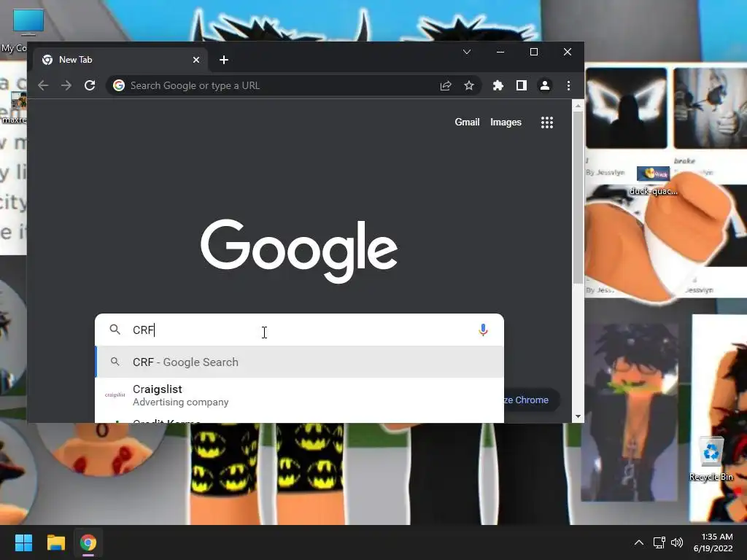The height and width of the screenshot is (560, 747).
Task: Click the magnifier icon in search box
Action: [x=115, y=329]
